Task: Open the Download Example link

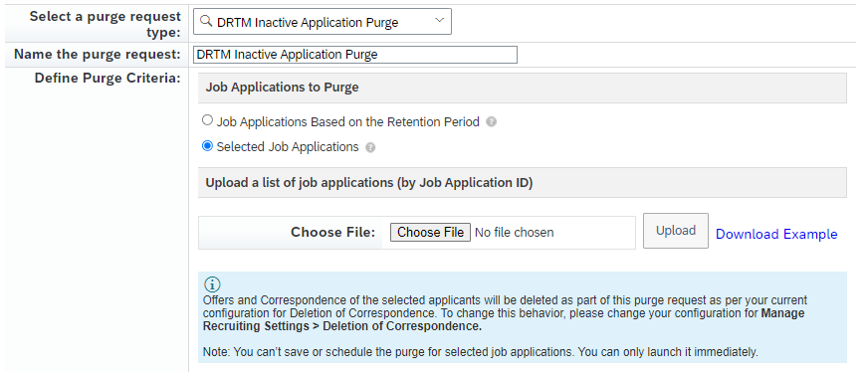Action: (x=776, y=234)
